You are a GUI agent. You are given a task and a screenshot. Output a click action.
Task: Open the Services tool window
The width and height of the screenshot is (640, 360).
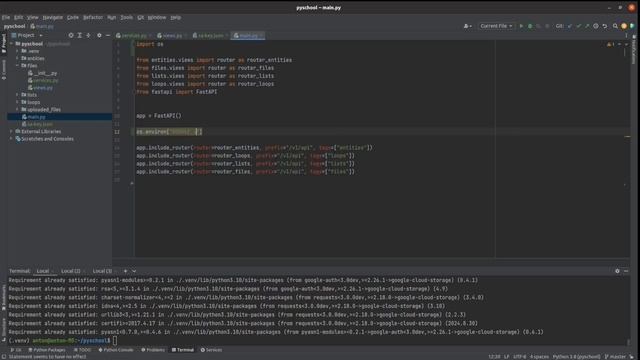click(x=211, y=350)
